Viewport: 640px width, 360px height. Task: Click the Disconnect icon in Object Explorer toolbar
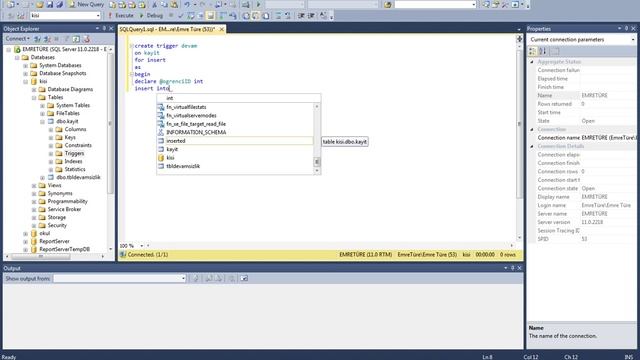[x=47, y=39]
